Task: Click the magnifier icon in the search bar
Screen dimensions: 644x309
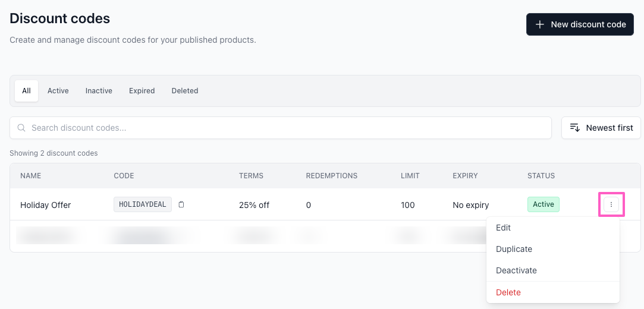Action: point(21,128)
